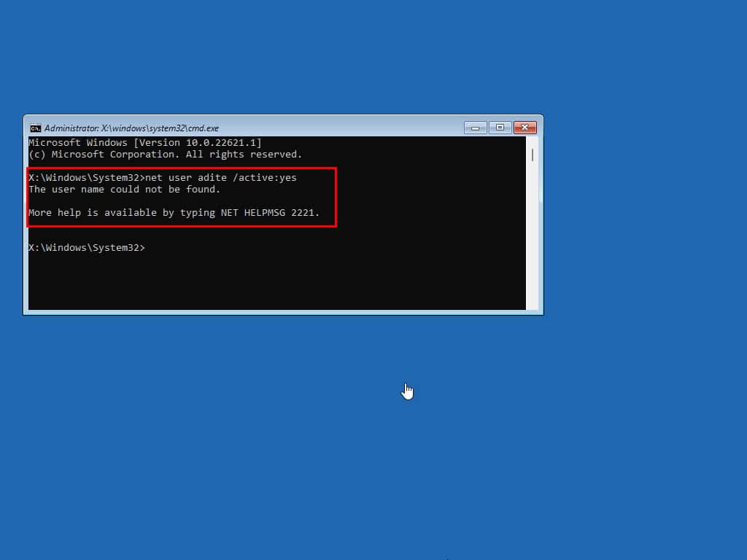Click the empty 'X:\Windows\System32>' prompt line
This screenshot has height=560, width=747.
[x=87, y=248]
